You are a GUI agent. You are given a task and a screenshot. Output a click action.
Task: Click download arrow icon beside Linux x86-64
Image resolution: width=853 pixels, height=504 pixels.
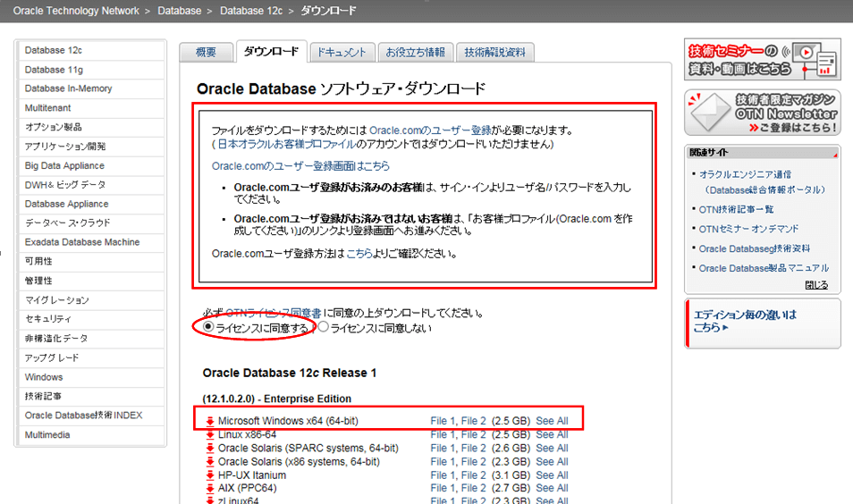[x=210, y=434]
